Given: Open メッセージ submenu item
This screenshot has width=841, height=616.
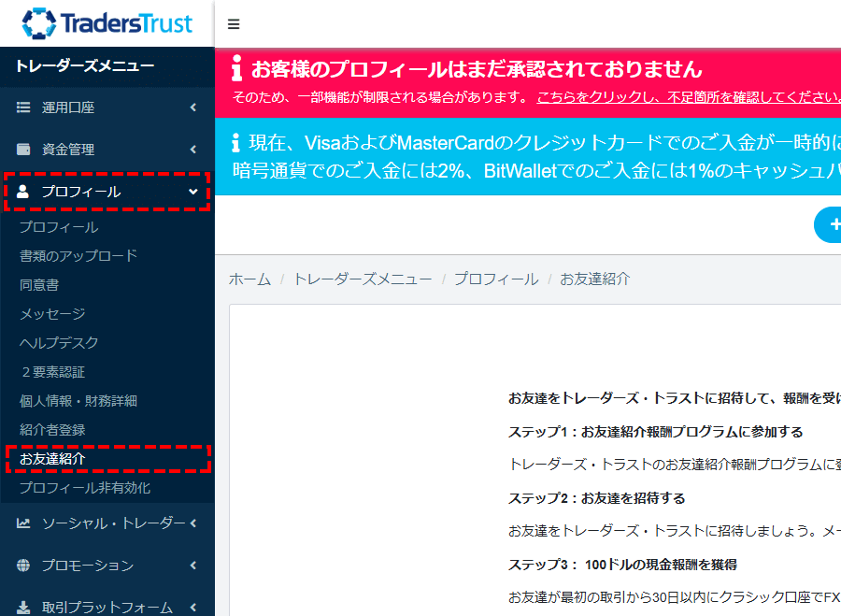Looking at the screenshot, I should [52, 314].
